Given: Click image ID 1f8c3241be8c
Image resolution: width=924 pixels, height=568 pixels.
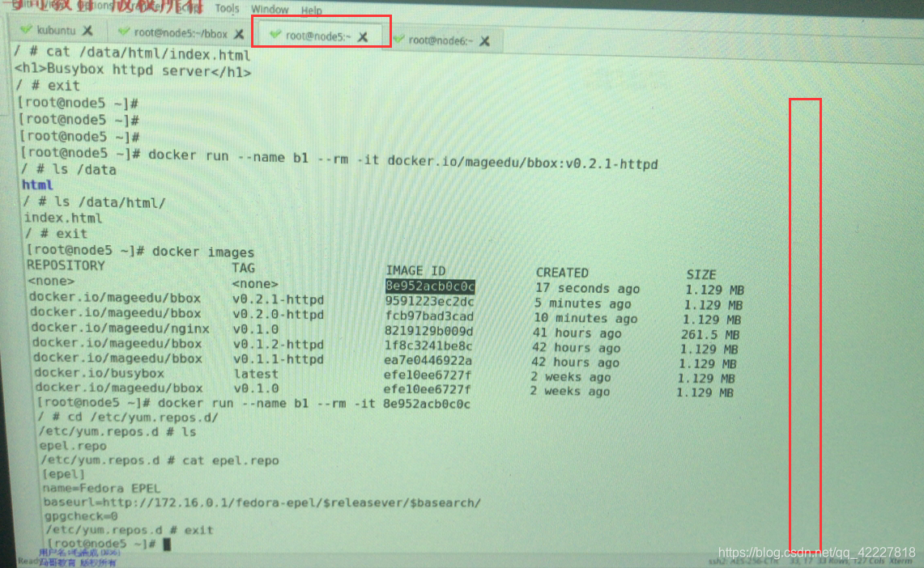Looking at the screenshot, I should 428,345.
